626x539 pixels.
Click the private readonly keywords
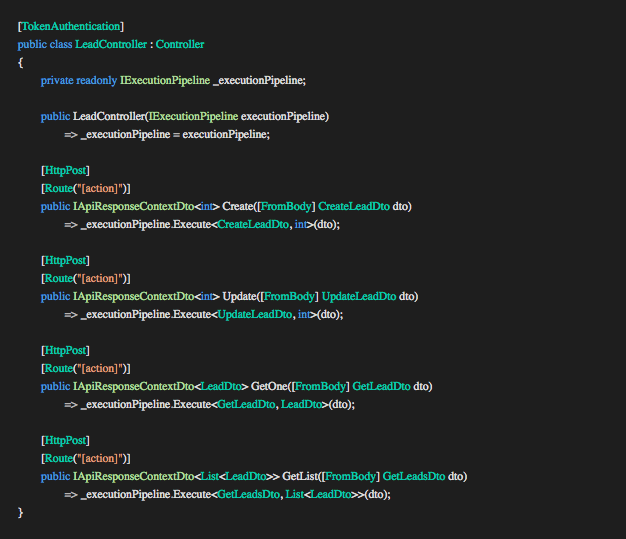[78, 80]
